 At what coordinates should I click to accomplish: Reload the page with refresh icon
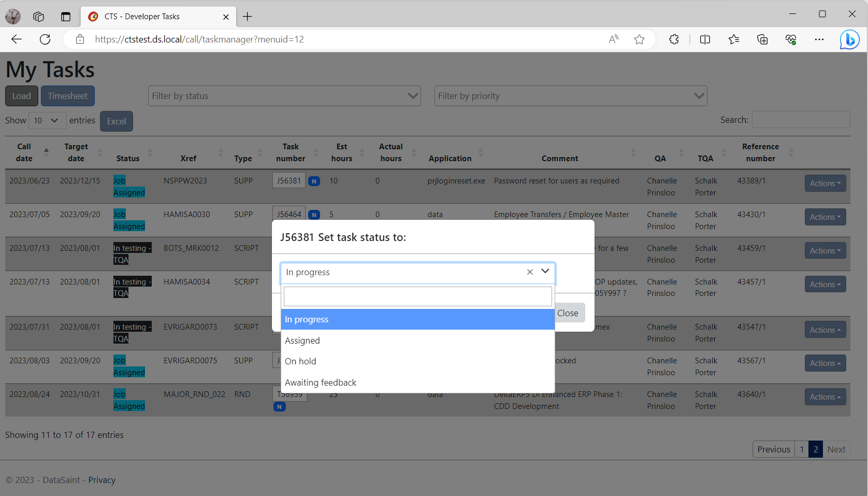click(x=45, y=39)
